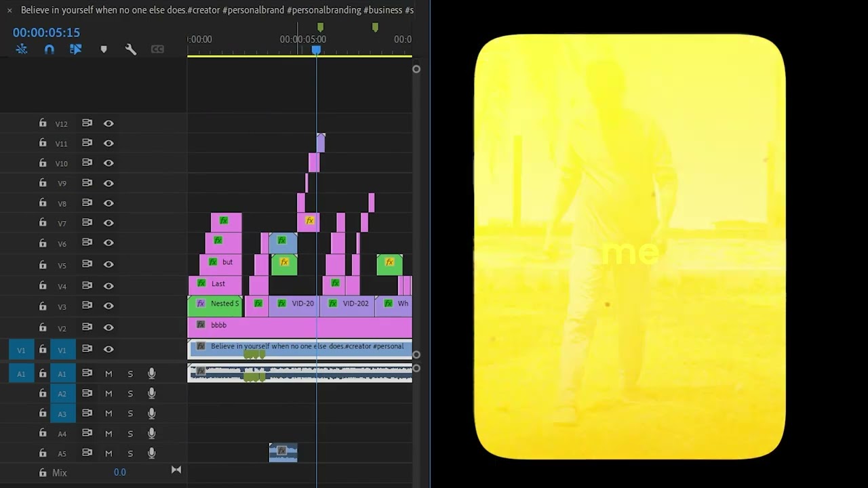Select the topmost clip on V11

321,142
